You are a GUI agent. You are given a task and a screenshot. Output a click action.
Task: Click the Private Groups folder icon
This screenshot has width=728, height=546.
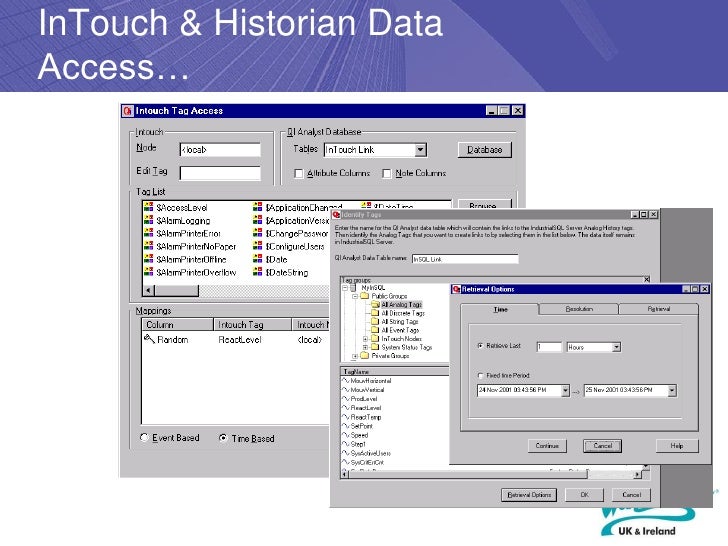click(x=365, y=356)
